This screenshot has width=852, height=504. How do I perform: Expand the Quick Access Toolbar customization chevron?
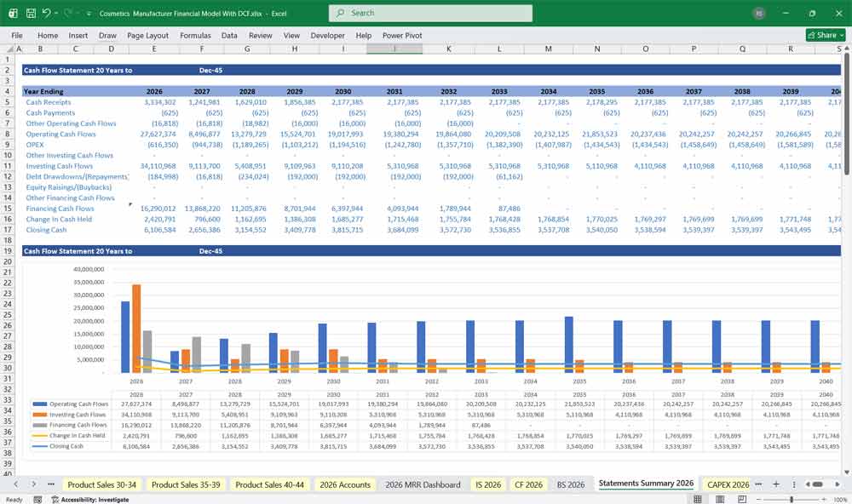[x=89, y=13]
